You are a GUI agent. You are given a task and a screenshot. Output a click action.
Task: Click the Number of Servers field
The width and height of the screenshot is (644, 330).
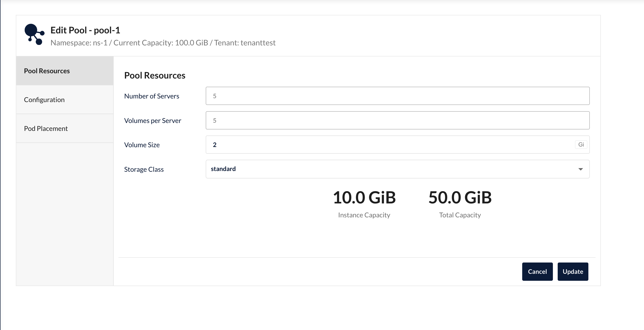[x=397, y=96]
